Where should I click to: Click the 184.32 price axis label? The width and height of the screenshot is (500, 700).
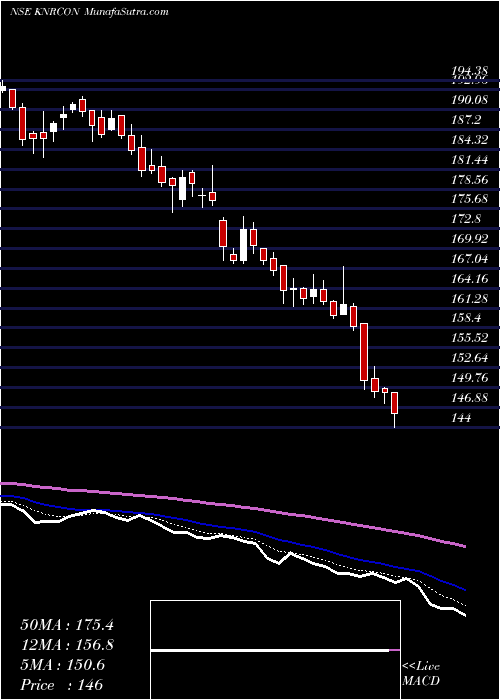pos(469,140)
